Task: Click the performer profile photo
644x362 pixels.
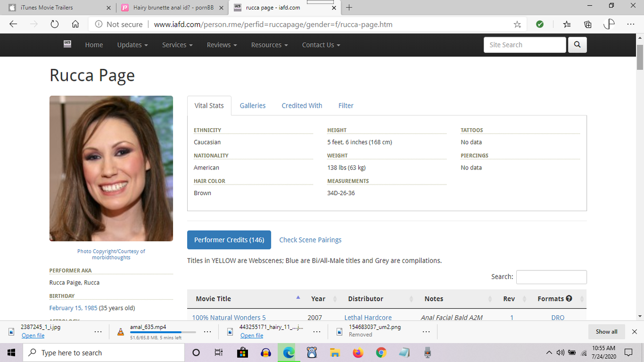Action: point(111,168)
